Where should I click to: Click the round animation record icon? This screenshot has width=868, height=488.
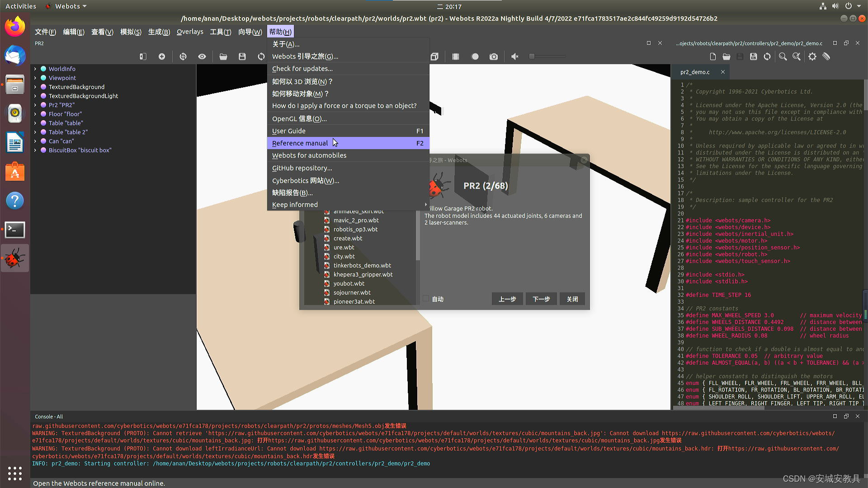click(x=475, y=56)
